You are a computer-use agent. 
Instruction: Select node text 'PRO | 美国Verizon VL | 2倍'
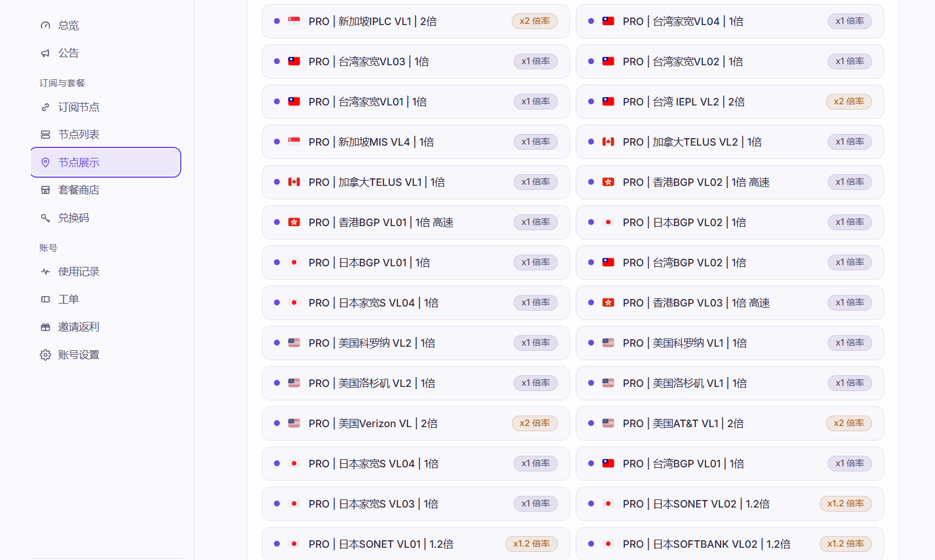tap(373, 424)
